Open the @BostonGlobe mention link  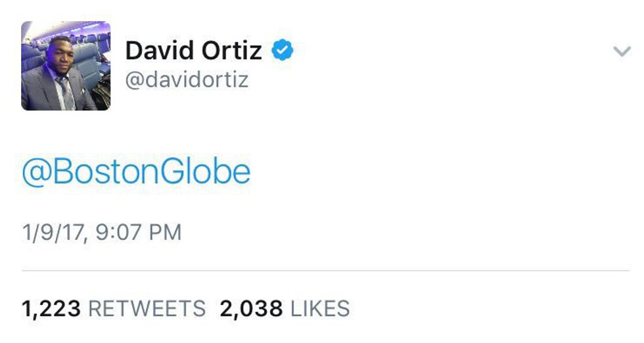[136, 171]
